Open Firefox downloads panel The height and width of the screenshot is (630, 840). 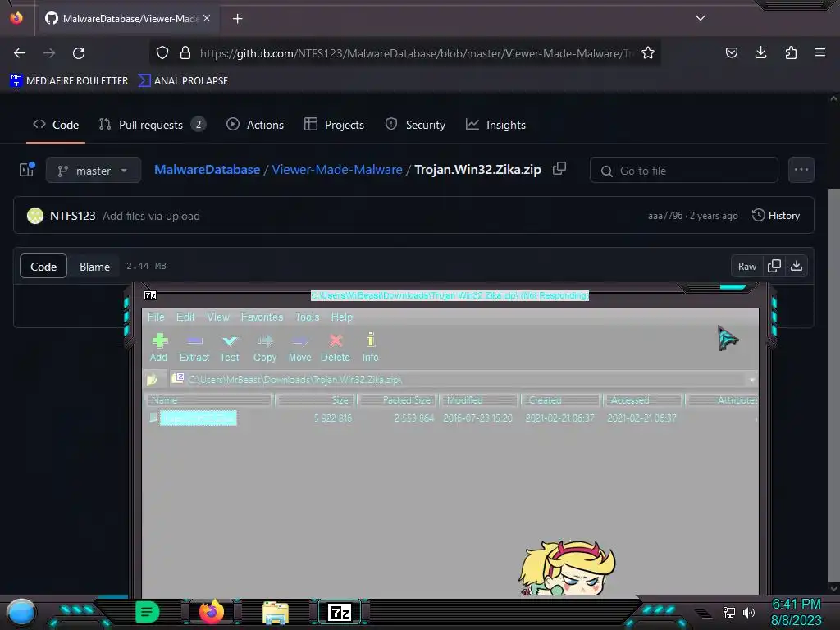760,52
